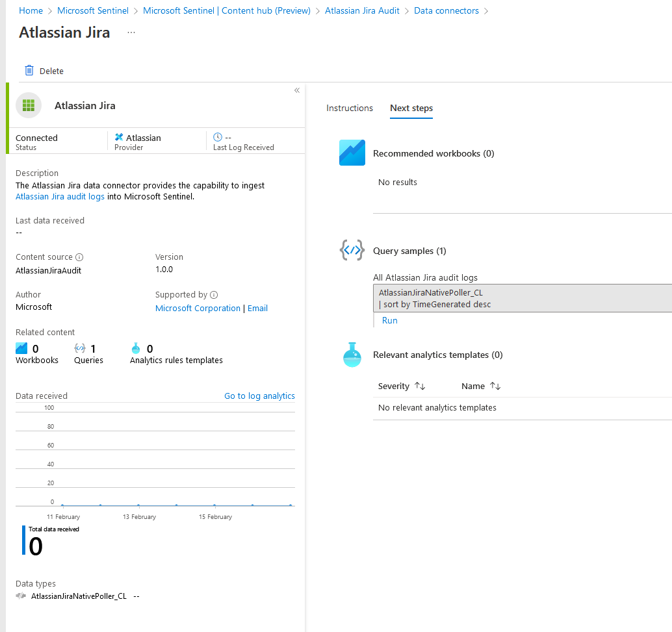Click the Connected status text

click(36, 138)
